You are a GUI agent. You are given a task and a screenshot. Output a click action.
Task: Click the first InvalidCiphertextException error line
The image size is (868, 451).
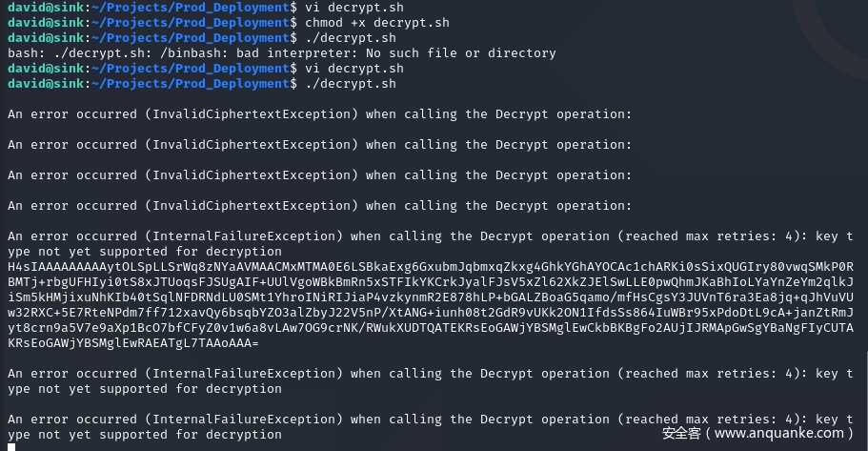pos(319,114)
